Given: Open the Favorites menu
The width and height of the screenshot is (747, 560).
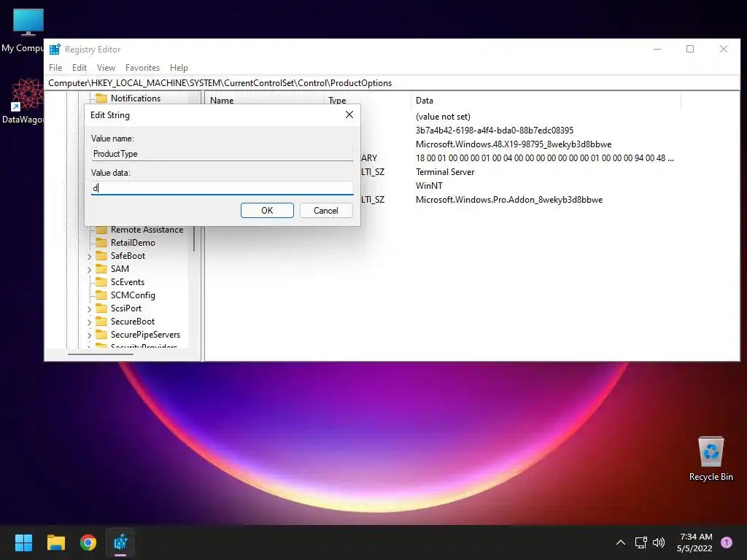Looking at the screenshot, I should 142,68.
